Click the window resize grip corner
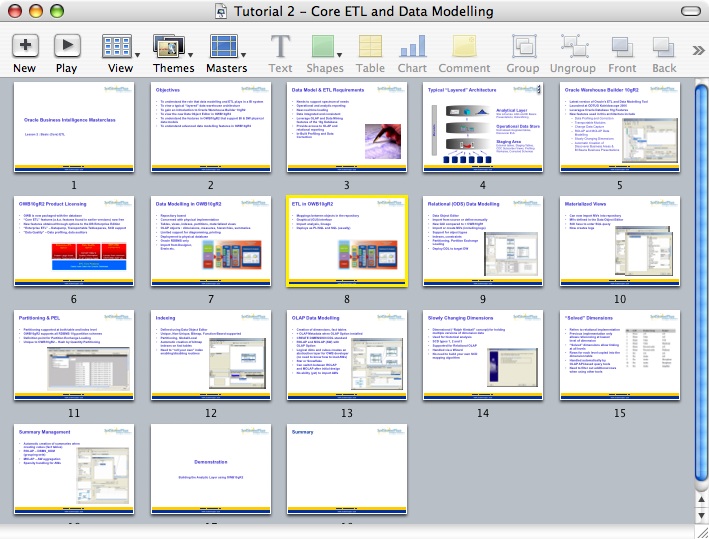Viewport: 709px width, 539px height. pos(701,532)
